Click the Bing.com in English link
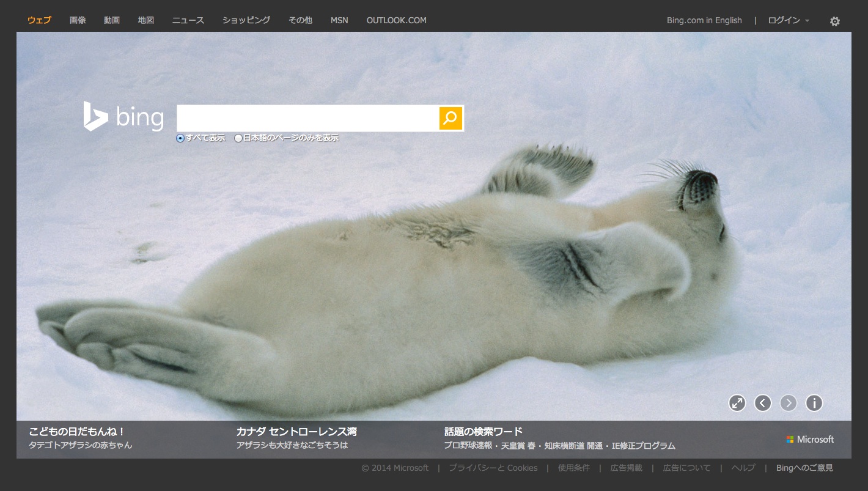868x491 pixels. click(704, 20)
